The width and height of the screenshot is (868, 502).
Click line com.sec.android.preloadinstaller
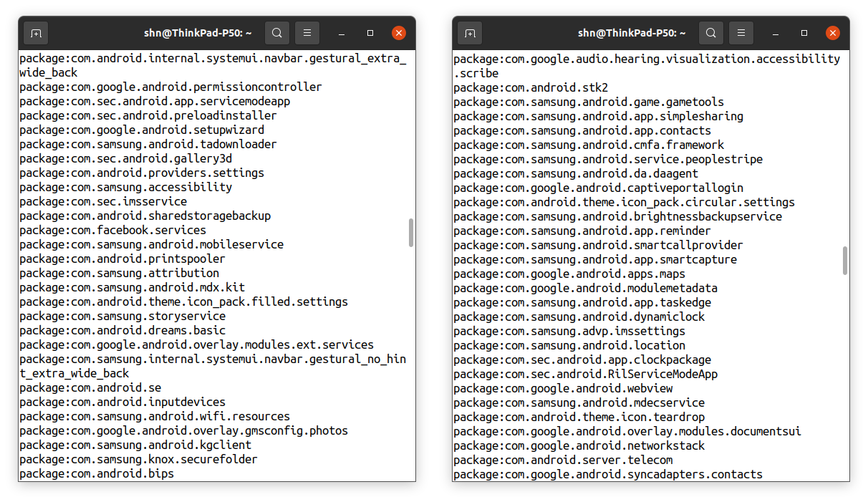coord(148,116)
